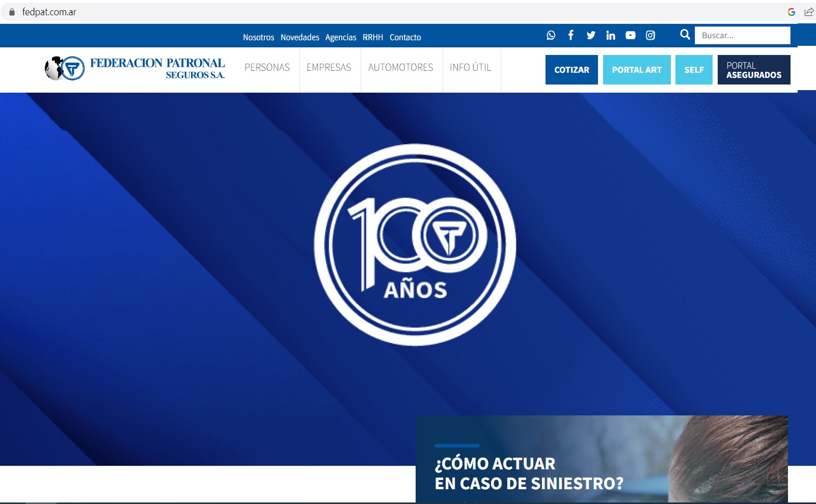Click the padlock site security icon
Viewport: 816px width, 504px height.
coord(12,12)
